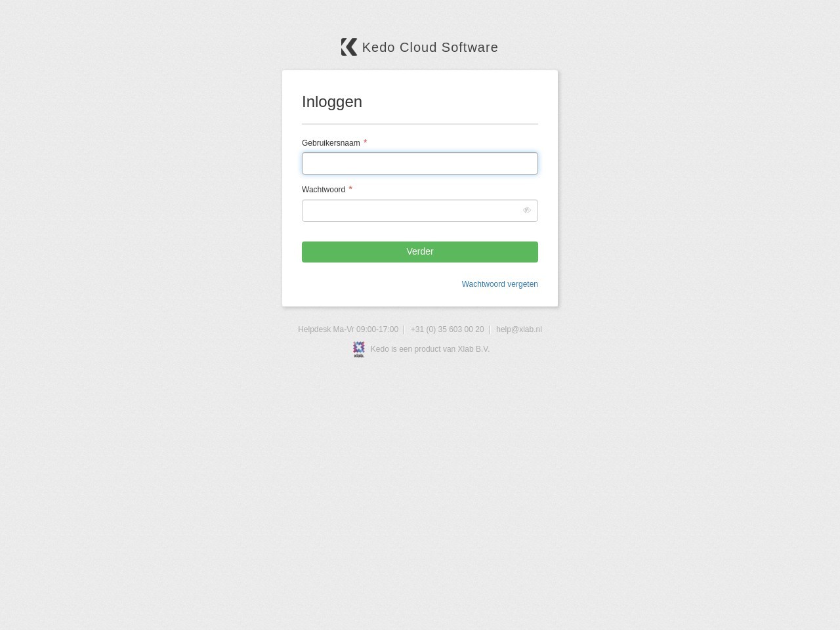The width and height of the screenshot is (840, 630).
Task: Click the Gebruikersnaam label text
Action: pyautogui.click(x=331, y=143)
